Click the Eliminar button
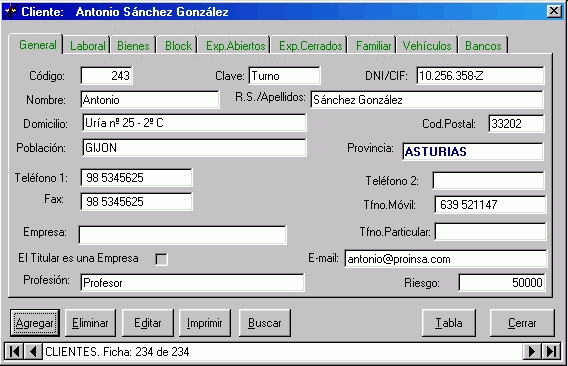The image size is (568, 366). [x=90, y=323]
